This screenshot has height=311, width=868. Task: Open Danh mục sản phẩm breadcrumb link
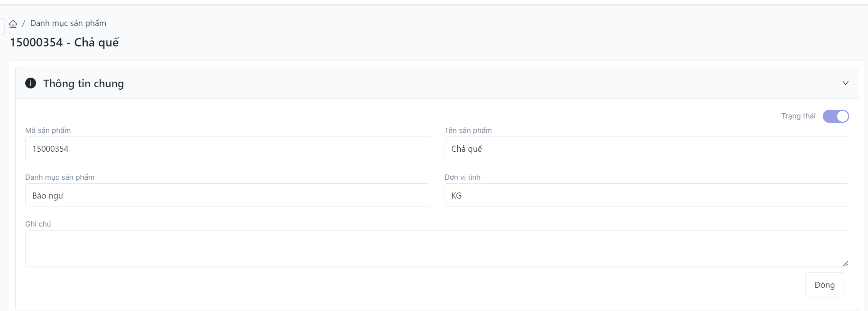point(68,23)
